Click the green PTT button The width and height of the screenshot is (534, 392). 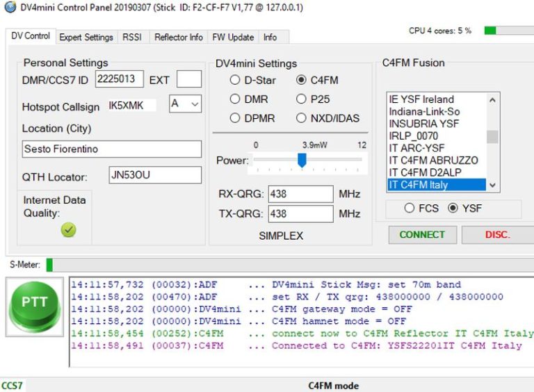coord(34,307)
